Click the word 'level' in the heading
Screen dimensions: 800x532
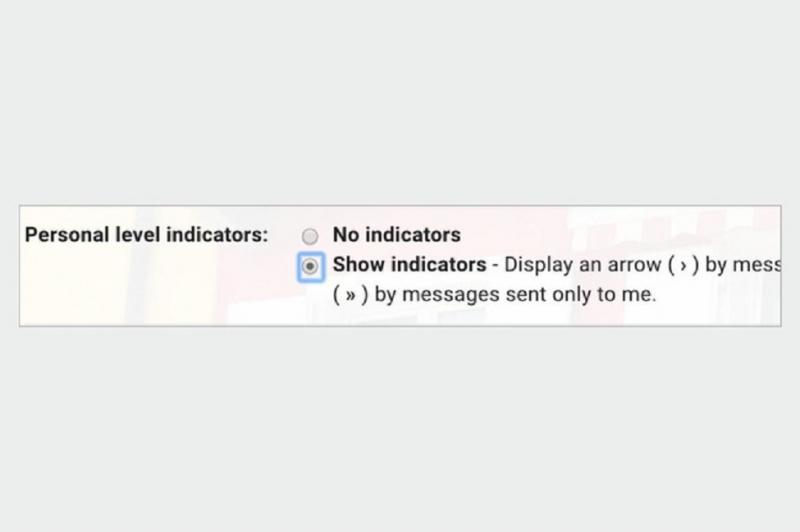[138, 235]
